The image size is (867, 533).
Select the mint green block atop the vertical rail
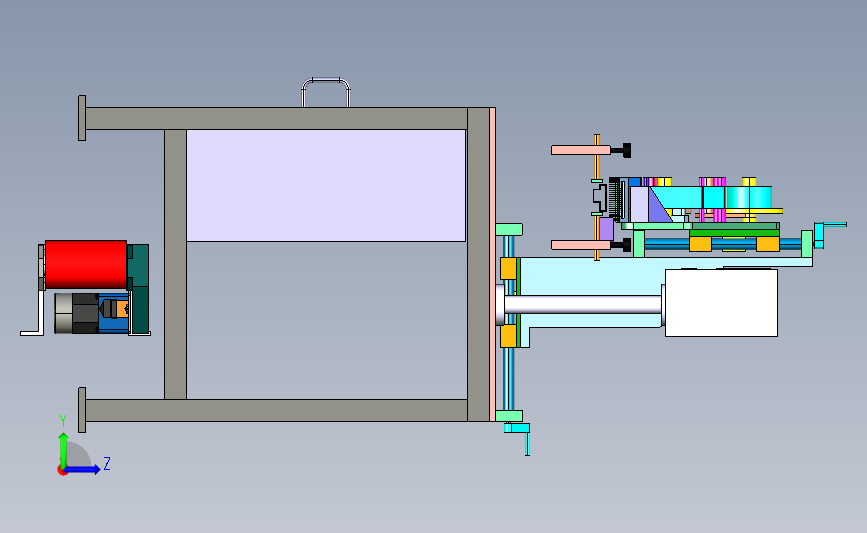pos(509,229)
